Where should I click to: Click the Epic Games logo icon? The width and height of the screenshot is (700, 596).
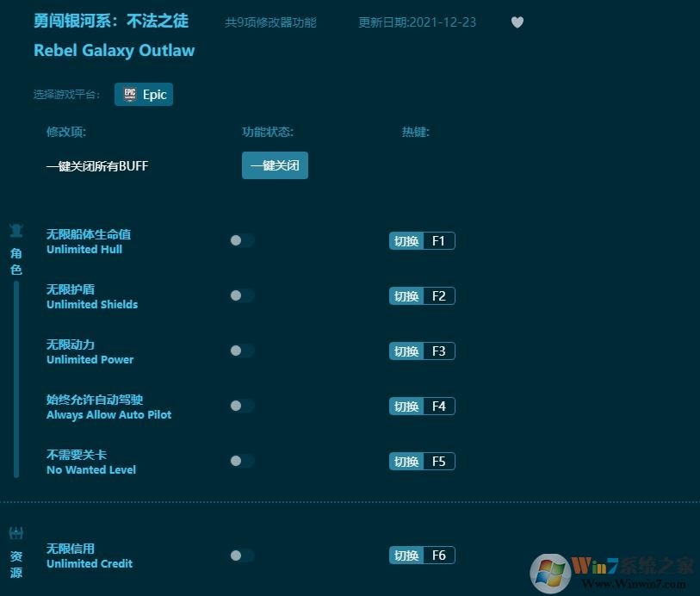point(130,94)
